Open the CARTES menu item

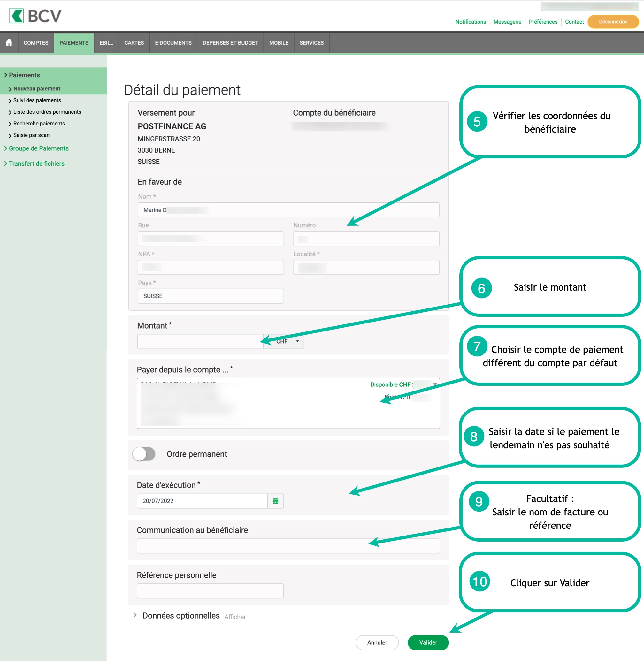click(x=134, y=42)
